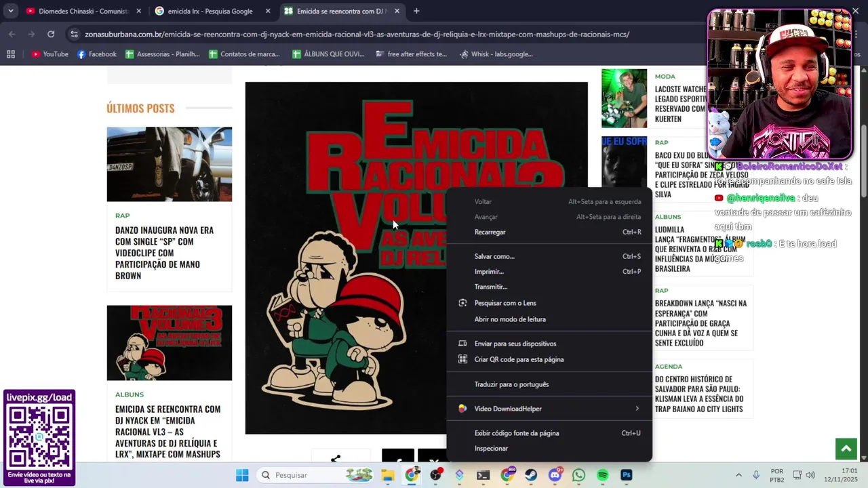Close the Diomedes Chinaski tab
Screen dimensions: 868x488
139,11
